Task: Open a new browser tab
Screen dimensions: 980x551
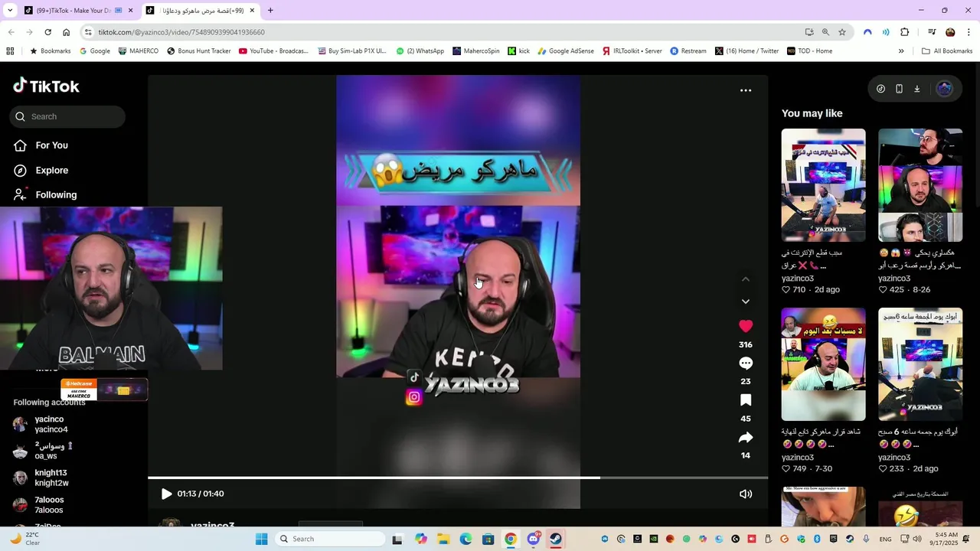Action: pos(270,11)
